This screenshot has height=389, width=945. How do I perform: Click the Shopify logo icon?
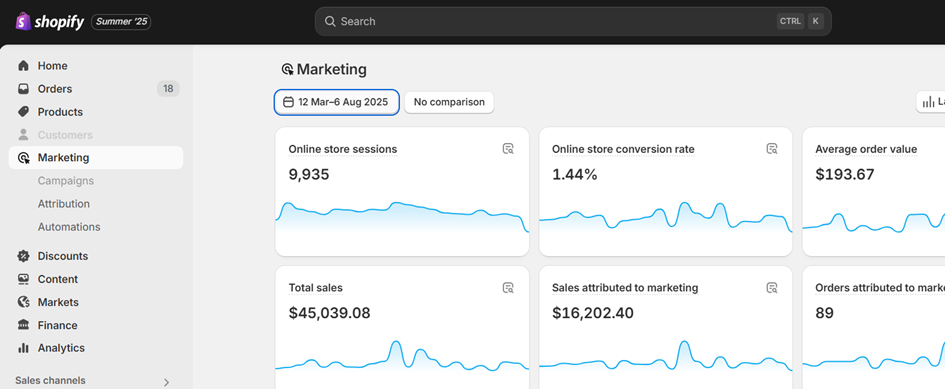24,22
